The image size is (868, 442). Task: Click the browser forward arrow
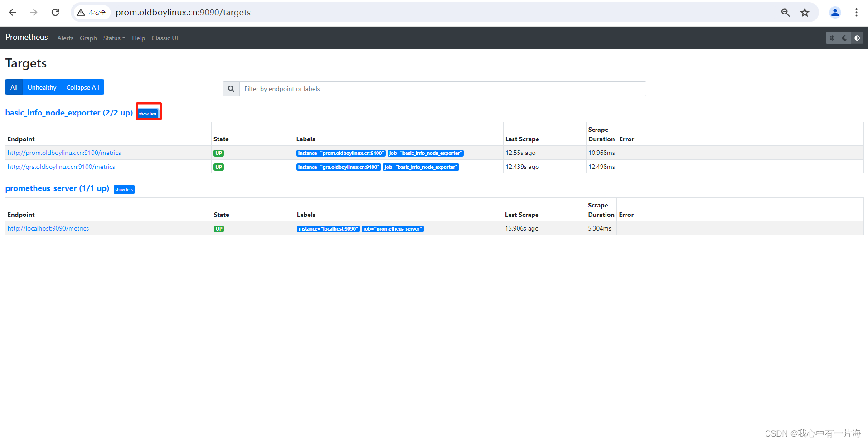(x=34, y=12)
